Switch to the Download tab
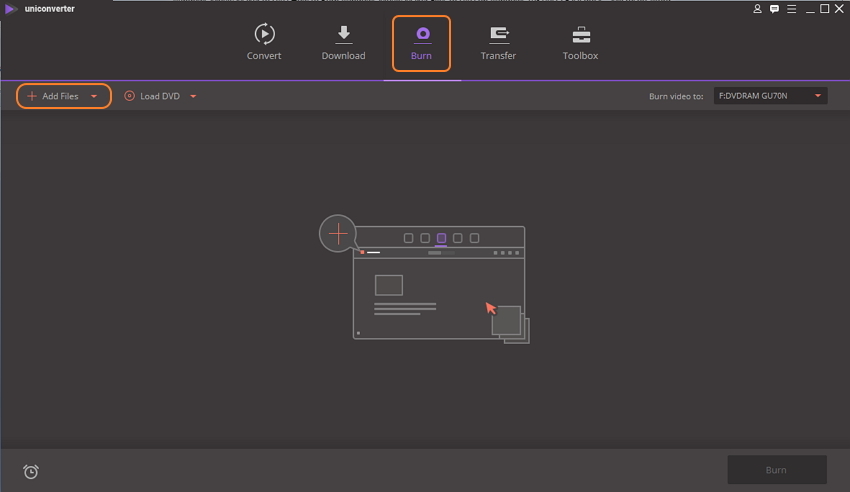This screenshot has height=492, width=850. point(343,42)
